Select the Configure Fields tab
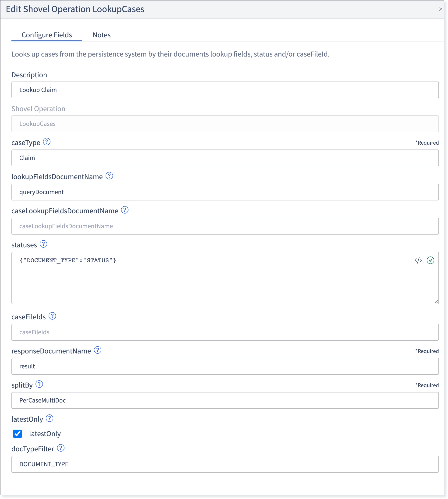This screenshot has width=448, height=499. click(47, 35)
